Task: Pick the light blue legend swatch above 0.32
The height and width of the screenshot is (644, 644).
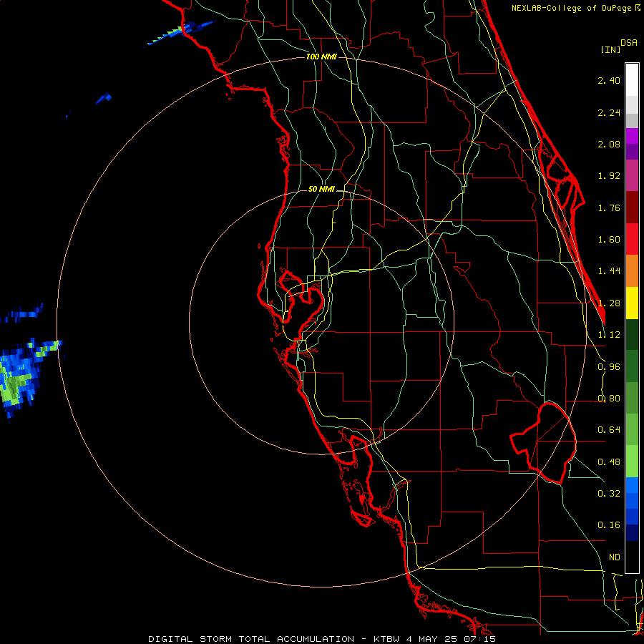Action: tap(632, 485)
